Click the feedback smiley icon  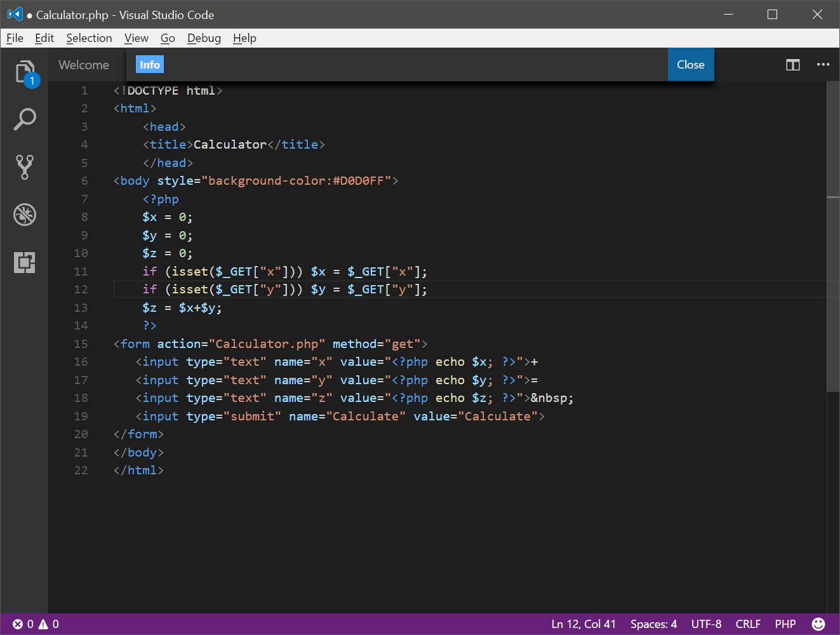coord(819,624)
